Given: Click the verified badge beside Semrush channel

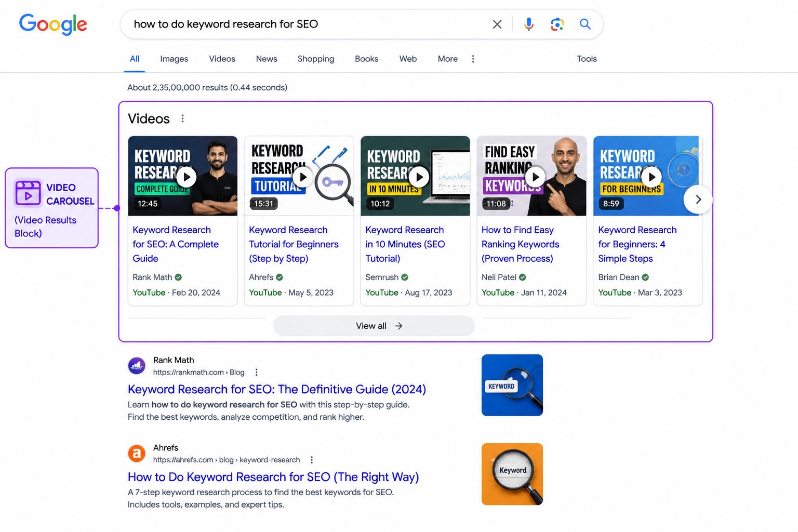Looking at the screenshot, I should coord(405,277).
